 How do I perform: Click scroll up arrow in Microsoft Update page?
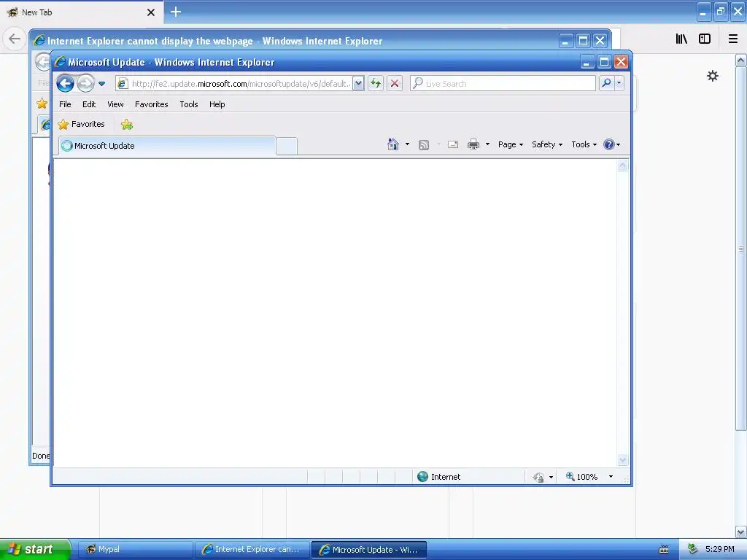pos(623,166)
